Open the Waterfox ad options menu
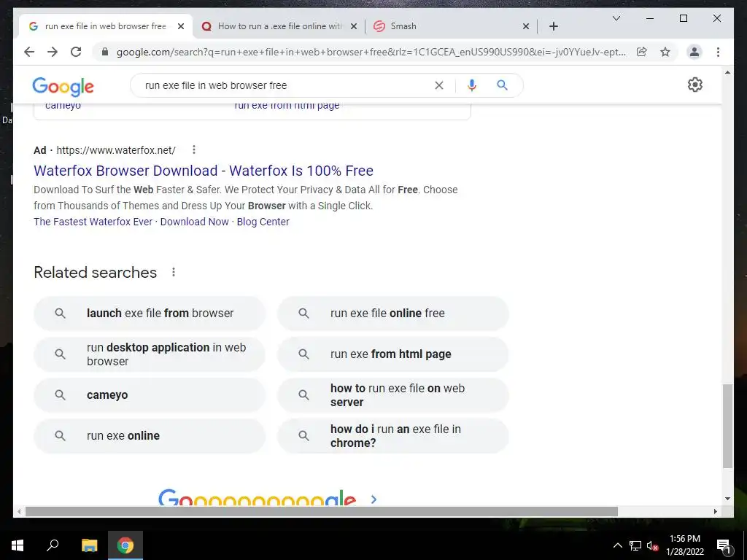 (x=194, y=150)
